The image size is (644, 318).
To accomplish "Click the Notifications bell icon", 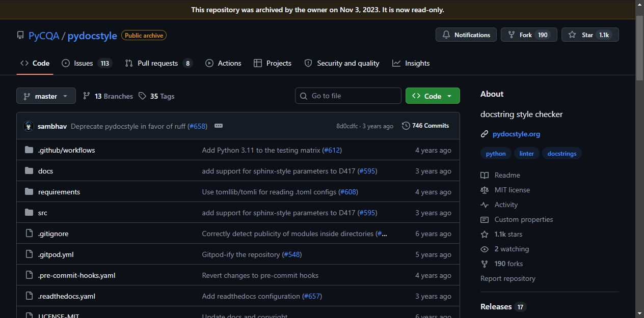I will 446,35.
